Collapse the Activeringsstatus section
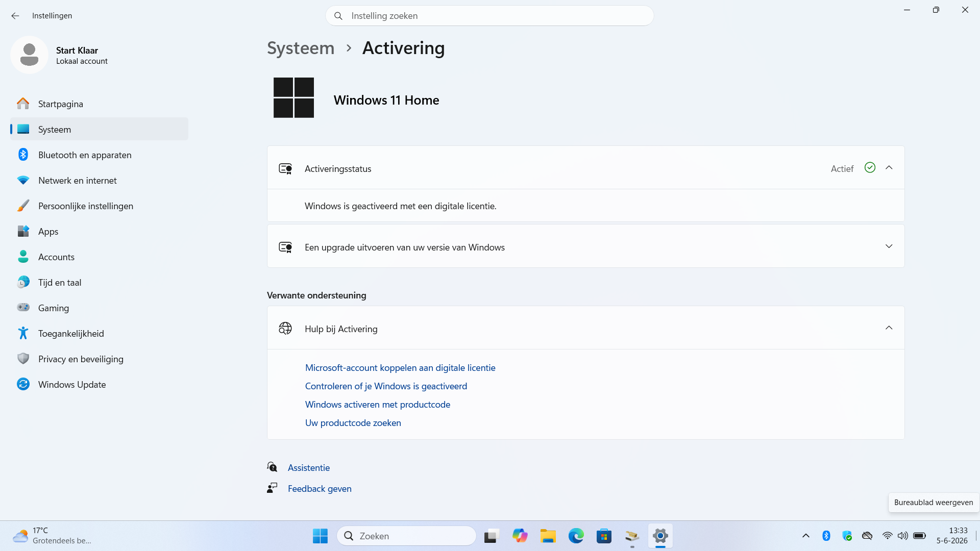Image resolution: width=980 pixels, height=551 pixels. [x=889, y=167]
